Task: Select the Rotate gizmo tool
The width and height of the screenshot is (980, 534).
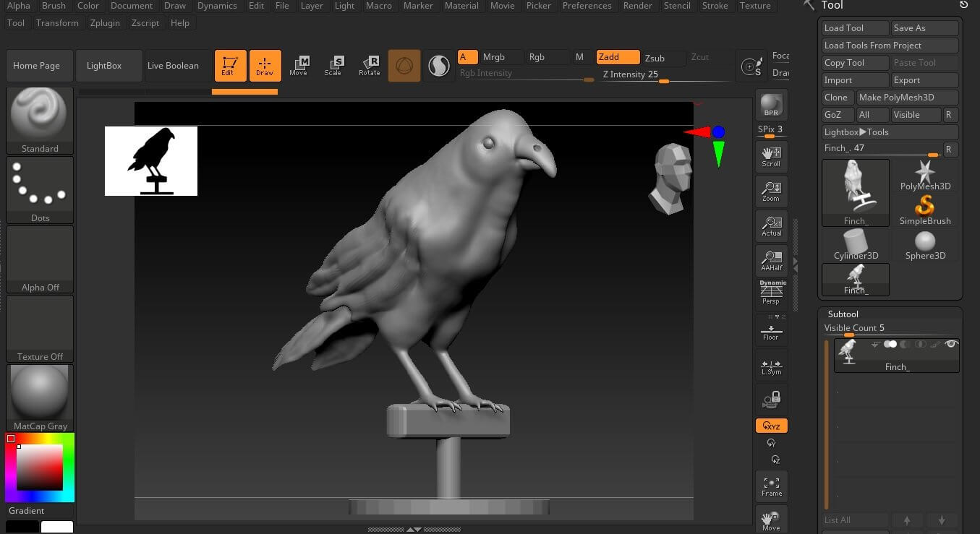Action: pos(369,65)
